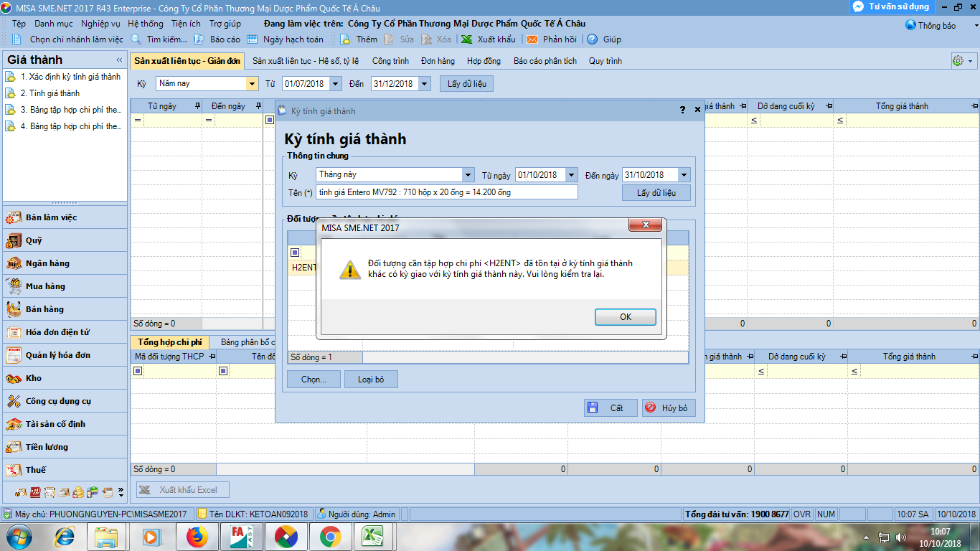Viewport: 980px width, 551px height.
Task: Launch Firefox from the taskbar
Action: pos(197,536)
